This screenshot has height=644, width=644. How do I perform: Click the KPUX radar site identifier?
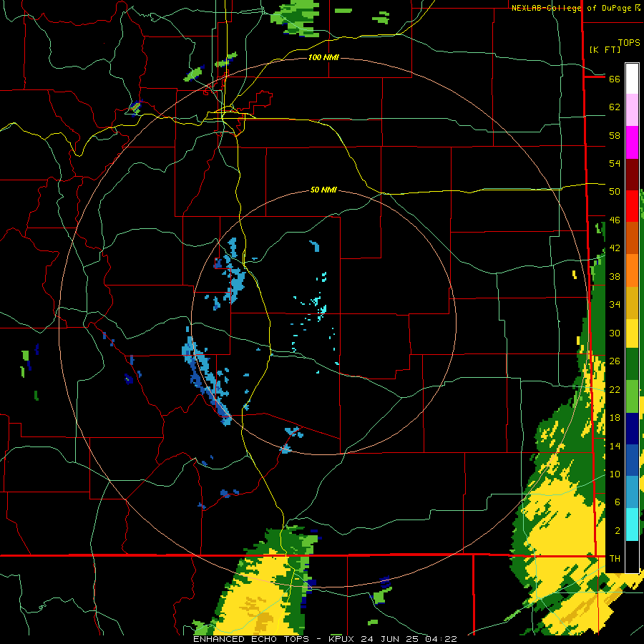click(x=341, y=639)
